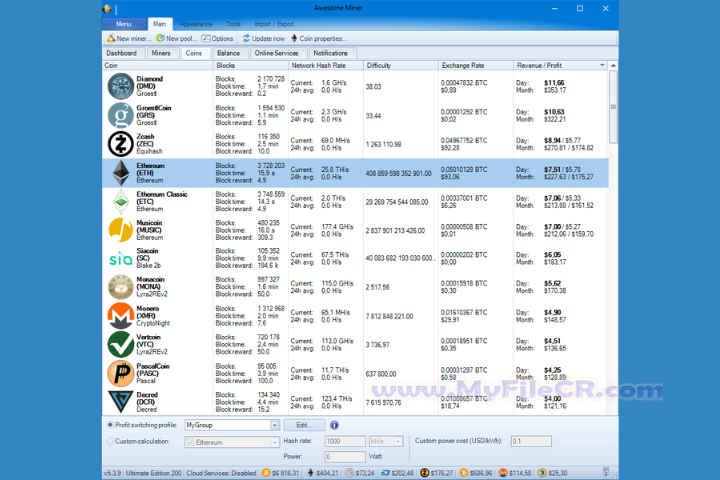This screenshot has height=480, width=720.
Task: Sort by the Coin column header
Action: pyautogui.click(x=158, y=65)
